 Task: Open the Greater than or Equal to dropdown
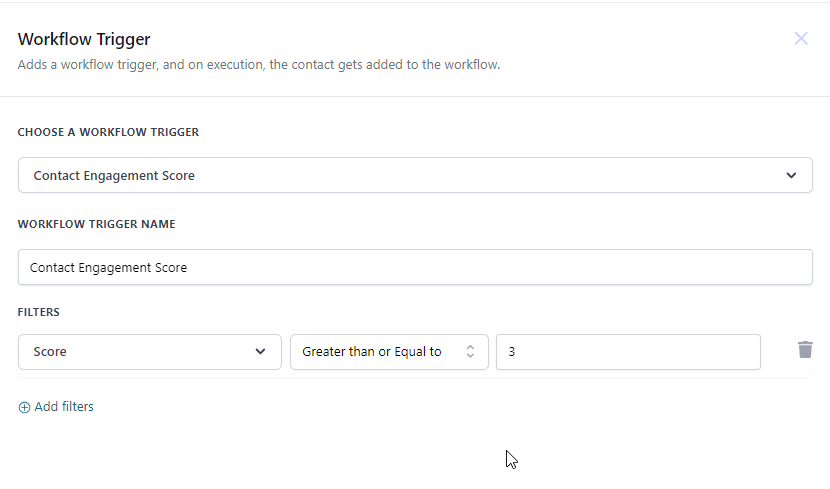(x=389, y=352)
